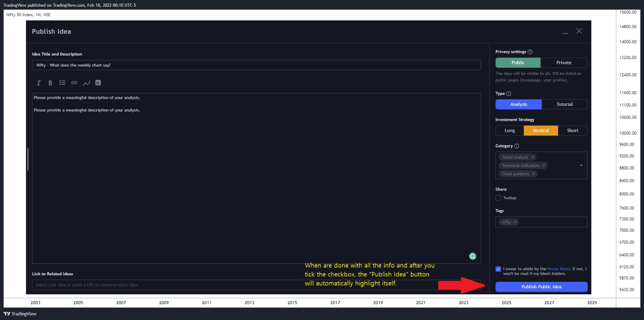Click the Tags input field
Image resolution: width=644 pixels, height=320 pixels.
pyautogui.click(x=541, y=222)
